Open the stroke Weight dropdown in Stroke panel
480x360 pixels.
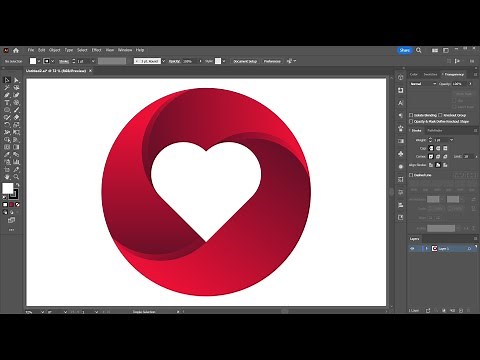(x=451, y=140)
